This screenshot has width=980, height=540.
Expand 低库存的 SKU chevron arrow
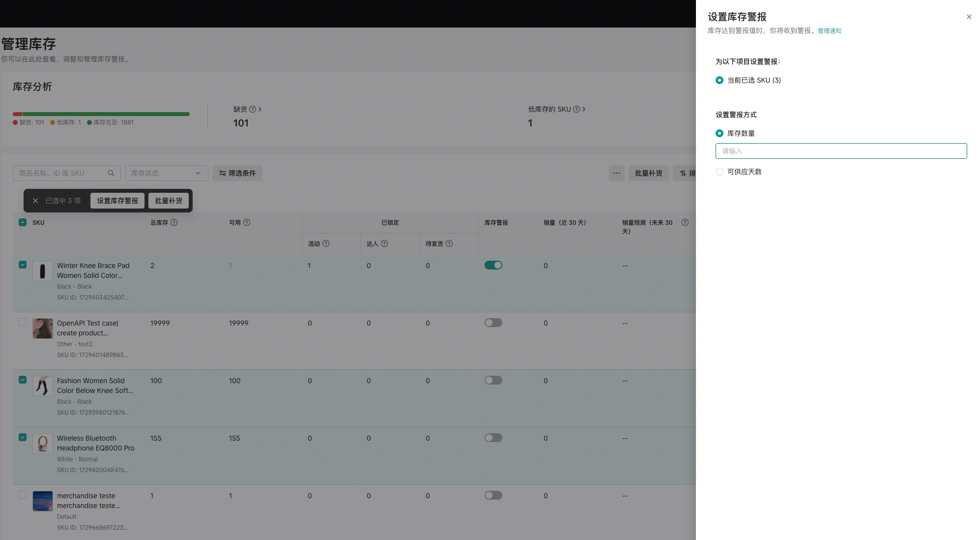click(584, 109)
